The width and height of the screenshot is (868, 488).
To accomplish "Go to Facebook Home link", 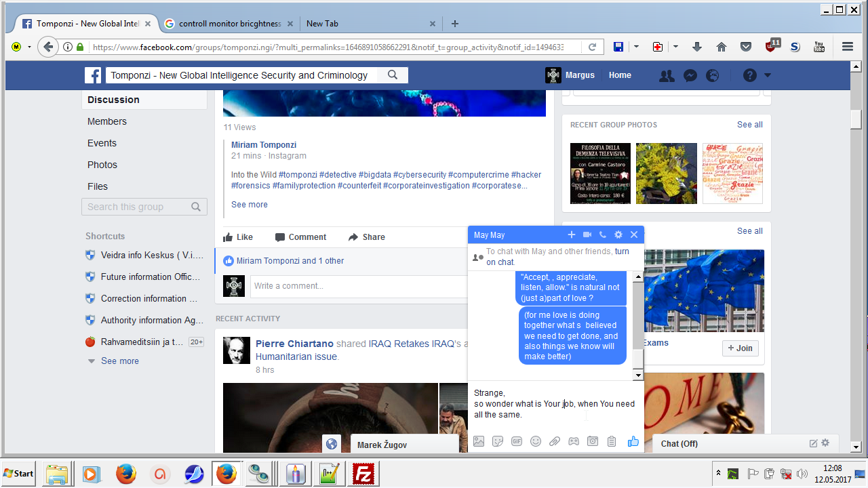I will (x=620, y=75).
